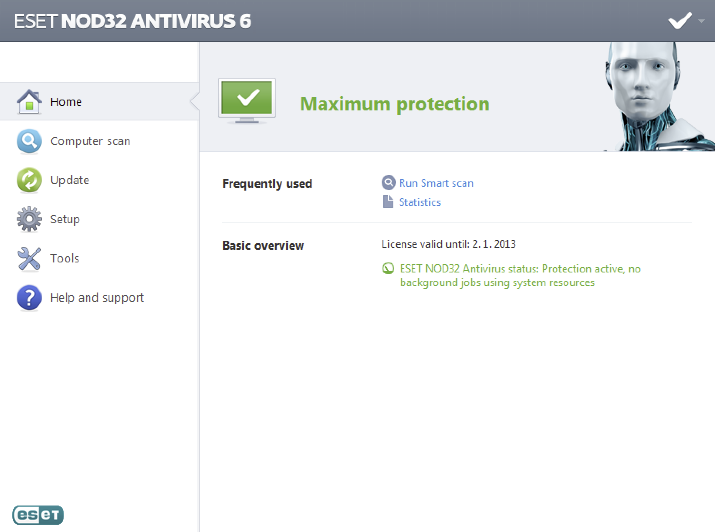Open the Statistics link

(420, 202)
